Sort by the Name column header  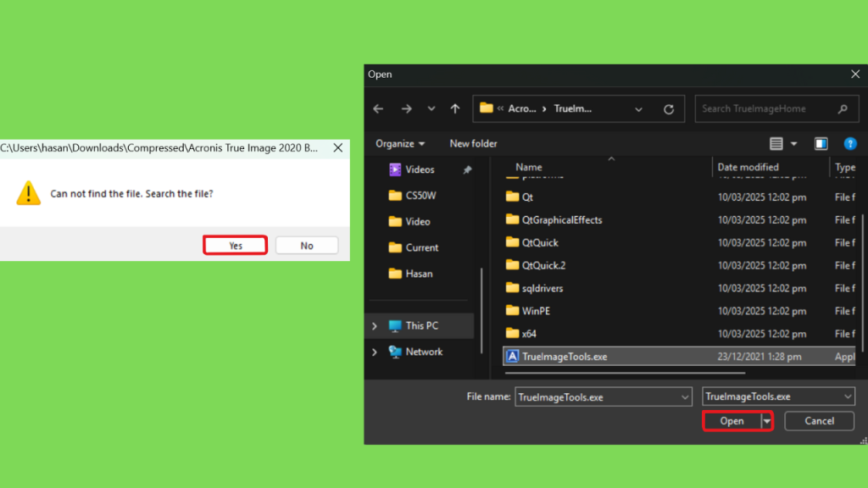point(529,167)
